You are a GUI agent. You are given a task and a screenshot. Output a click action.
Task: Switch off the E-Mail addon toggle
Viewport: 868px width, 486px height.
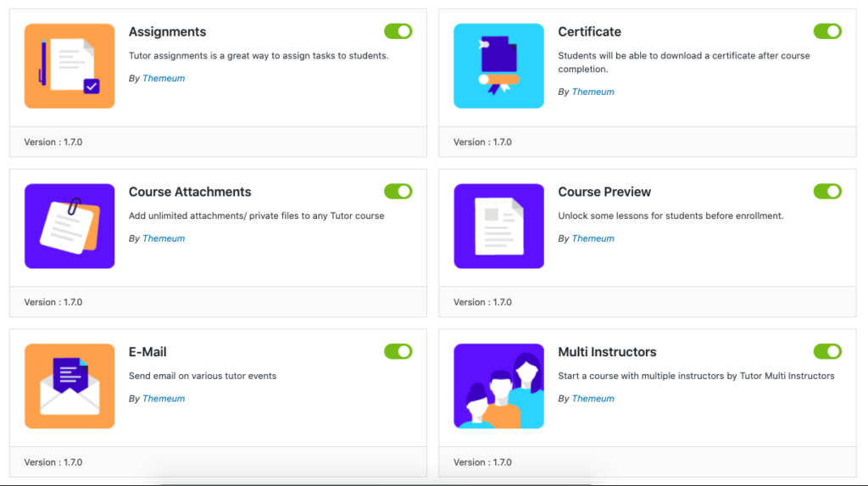(398, 351)
